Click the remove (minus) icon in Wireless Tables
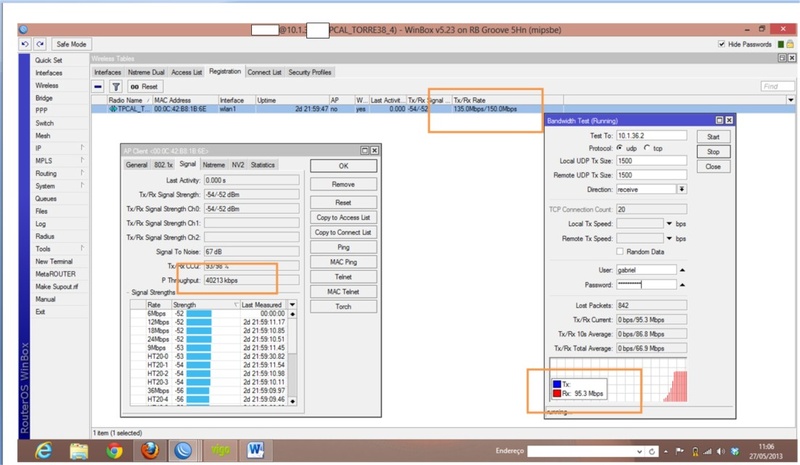 [98, 87]
